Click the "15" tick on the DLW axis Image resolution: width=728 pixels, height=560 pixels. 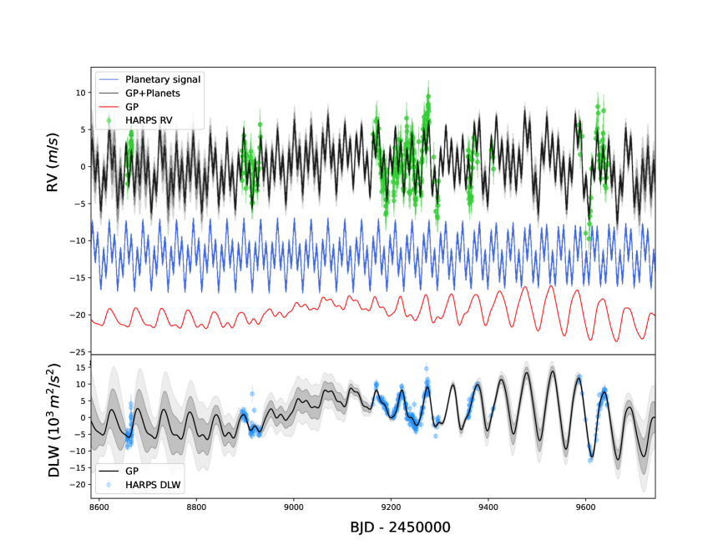point(81,368)
